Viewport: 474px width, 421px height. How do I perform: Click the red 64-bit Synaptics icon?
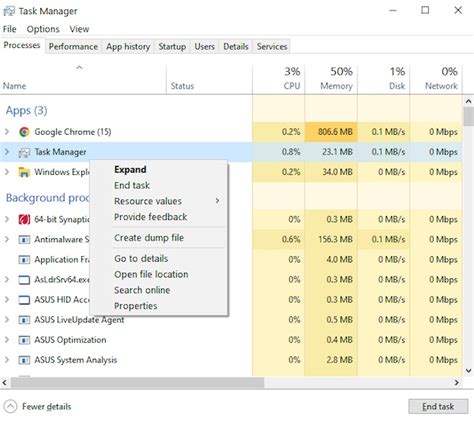pyautogui.click(x=24, y=219)
